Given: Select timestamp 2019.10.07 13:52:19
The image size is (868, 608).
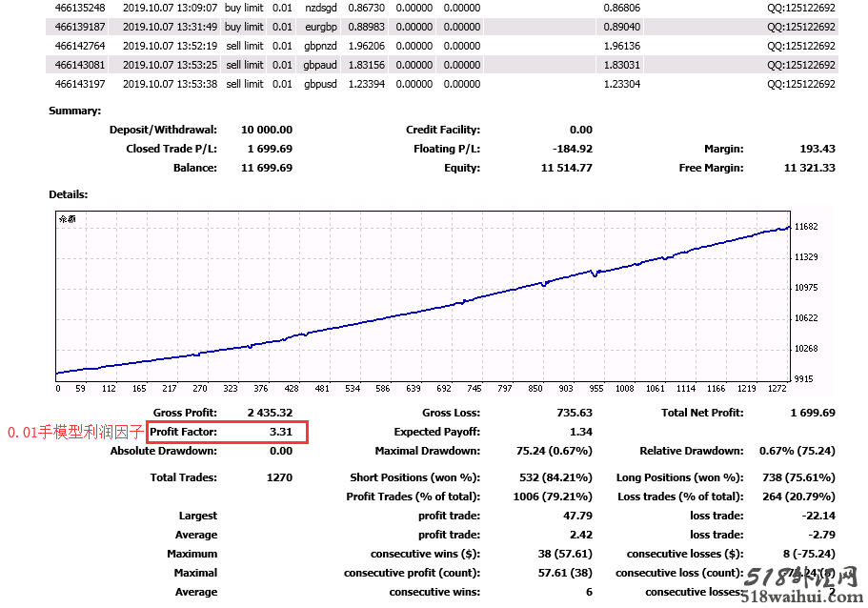Looking at the screenshot, I should tap(170, 46).
